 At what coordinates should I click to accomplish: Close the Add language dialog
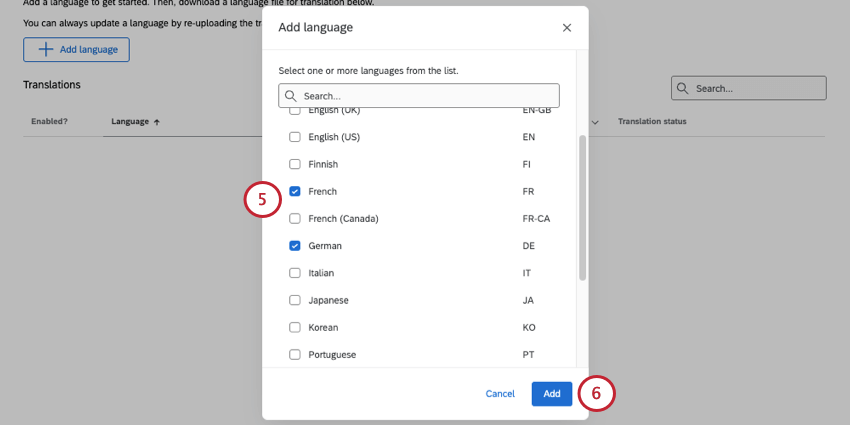567,28
